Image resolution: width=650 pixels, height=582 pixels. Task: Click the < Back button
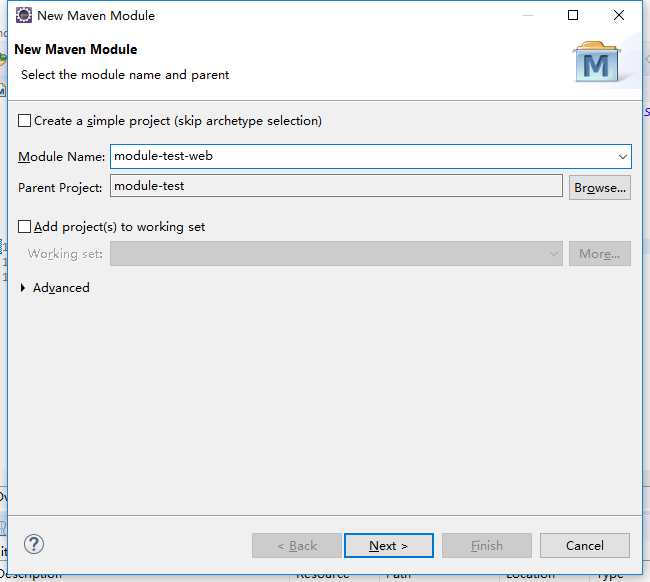[297, 546]
